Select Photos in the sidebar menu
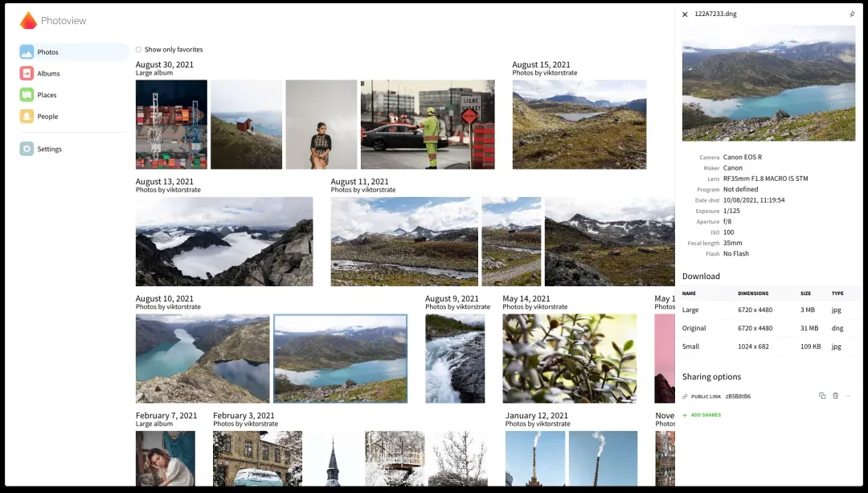 pyautogui.click(x=74, y=52)
